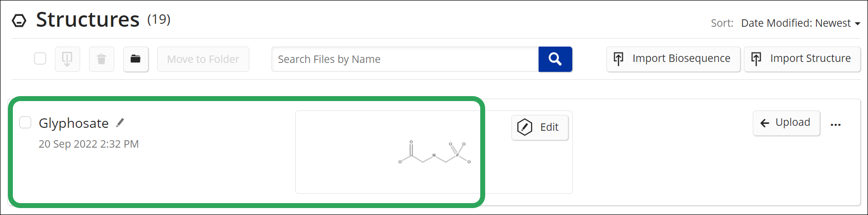Image resolution: width=868 pixels, height=215 pixels.
Task: Click Import Structure button
Action: pos(802,59)
